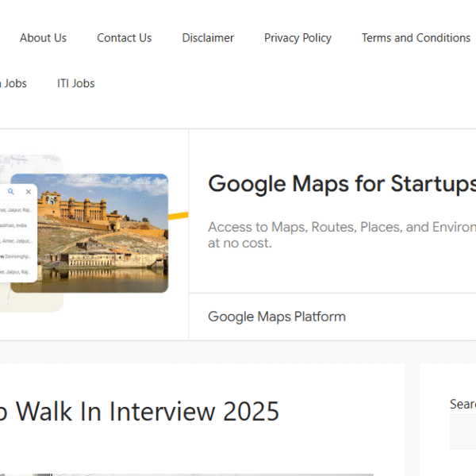This screenshot has height=476, width=476.
Task: Click the Google Maps for Startups headline
Action: (342, 184)
